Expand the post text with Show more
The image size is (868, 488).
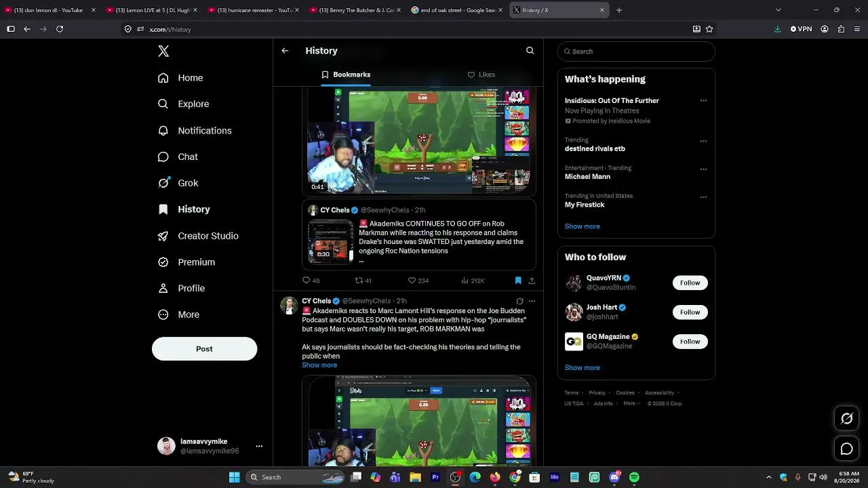click(x=319, y=365)
